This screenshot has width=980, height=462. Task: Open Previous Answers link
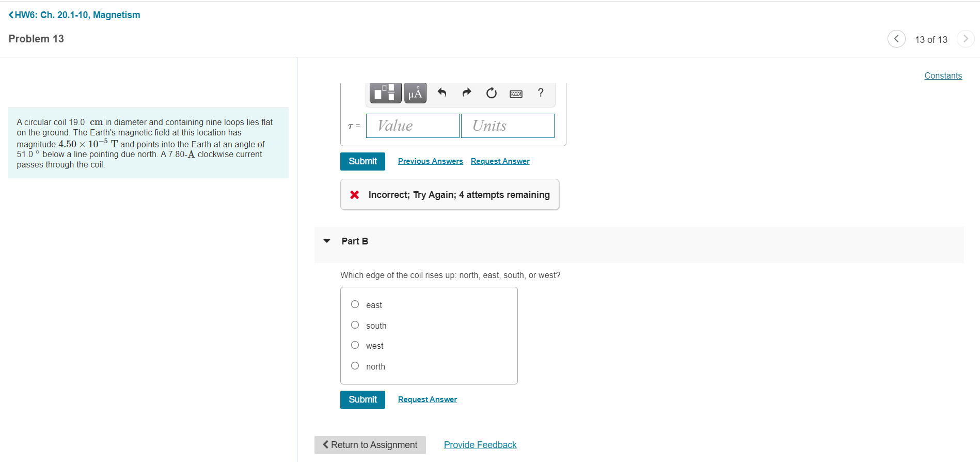pos(431,161)
